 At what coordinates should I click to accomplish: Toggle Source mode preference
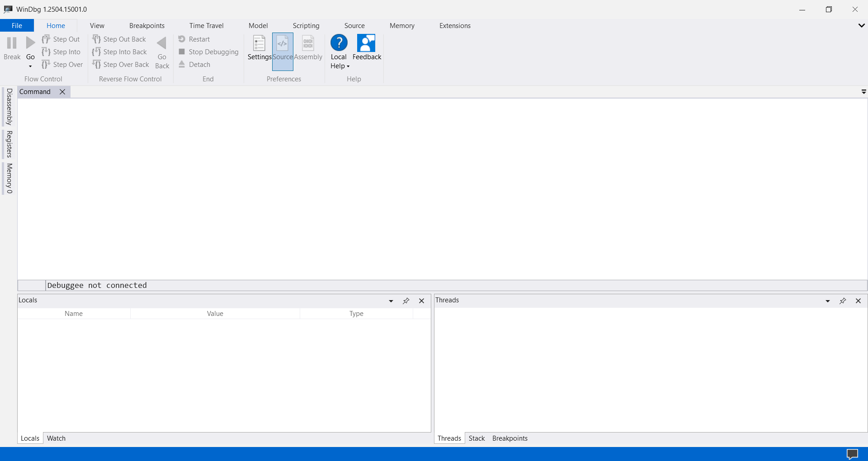pyautogui.click(x=283, y=52)
